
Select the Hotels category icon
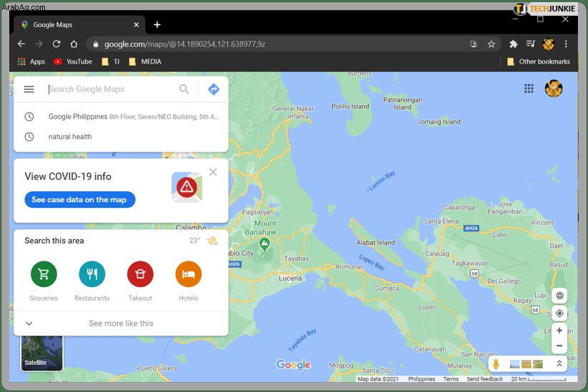[x=188, y=274]
